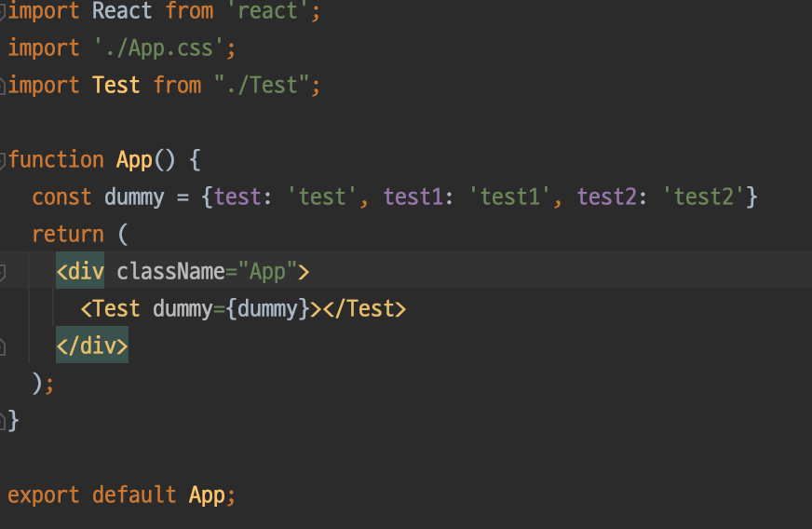This screenshot has height=529, width=812.
Task: Collapse the div className="App" fold marker
Action: pyautogui.click(x=2, y=272)
